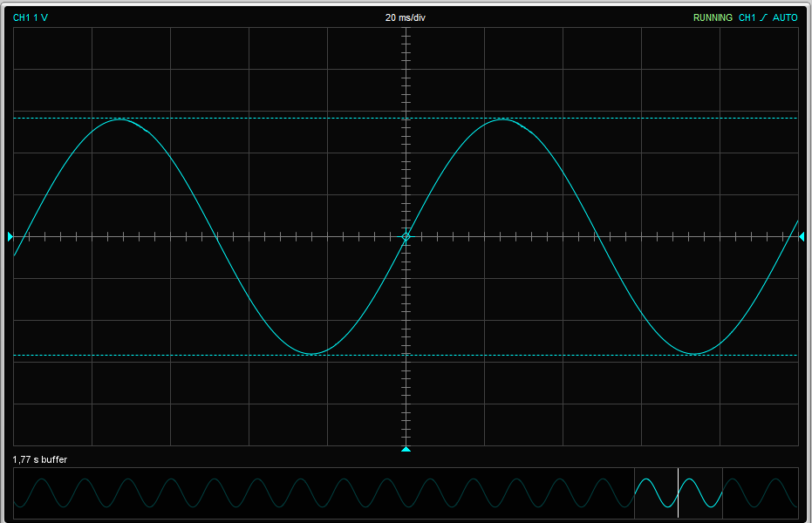The image size is (812, 523).
Task: Click the buffer overview right of highlighted window
Action: pyautogui.click(x=760, y=492)
